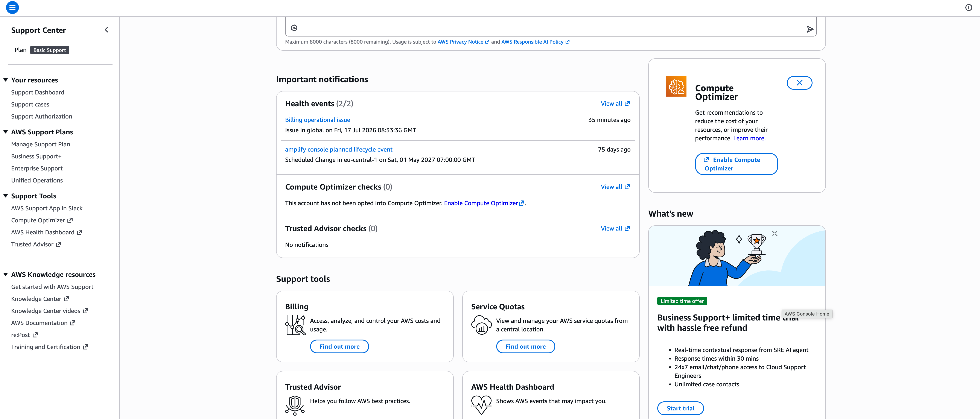Click external icon after AWS Responsible AI Policy

(x=567, y=42)
